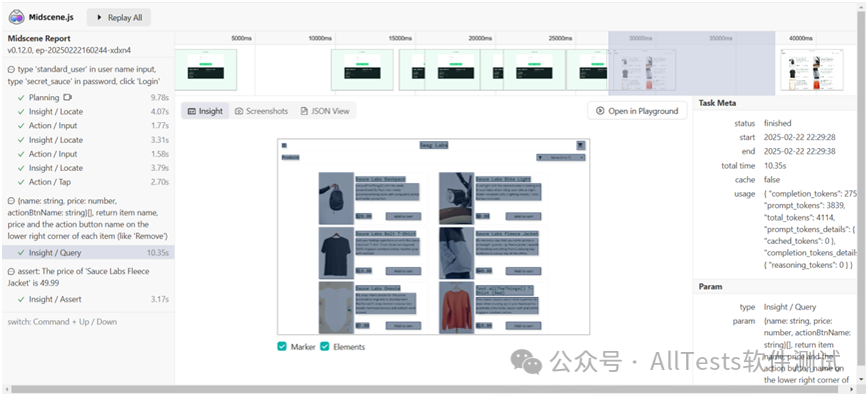
Task: Switch to the JSON View tab
Action: coord(325,111)
